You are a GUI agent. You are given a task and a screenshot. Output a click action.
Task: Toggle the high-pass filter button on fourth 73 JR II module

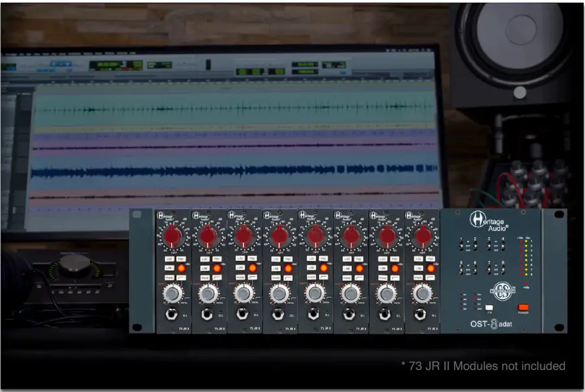(x=288, y=278)
